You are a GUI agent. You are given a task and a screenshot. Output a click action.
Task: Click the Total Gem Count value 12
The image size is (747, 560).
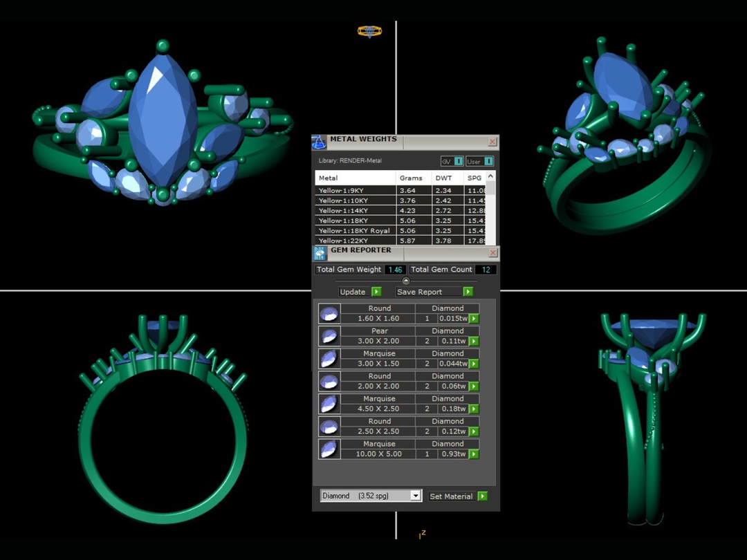(x=486, y=270)
